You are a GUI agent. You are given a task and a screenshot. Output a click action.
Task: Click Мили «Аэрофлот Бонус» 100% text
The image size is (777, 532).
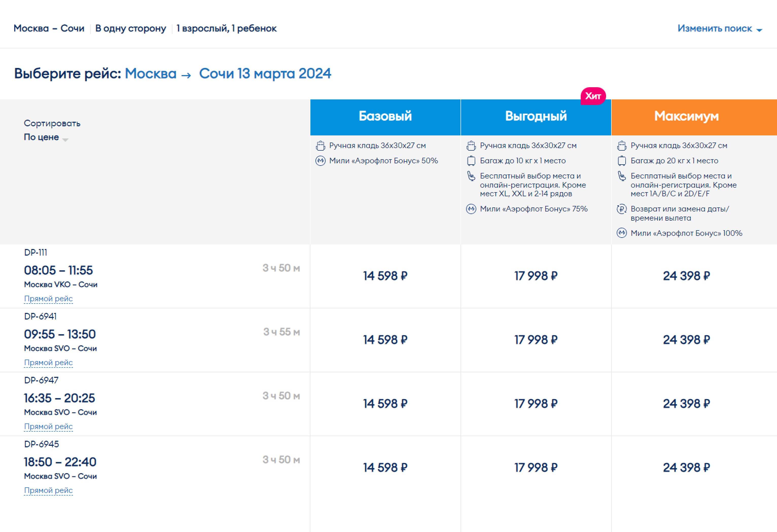coord(686,233)
